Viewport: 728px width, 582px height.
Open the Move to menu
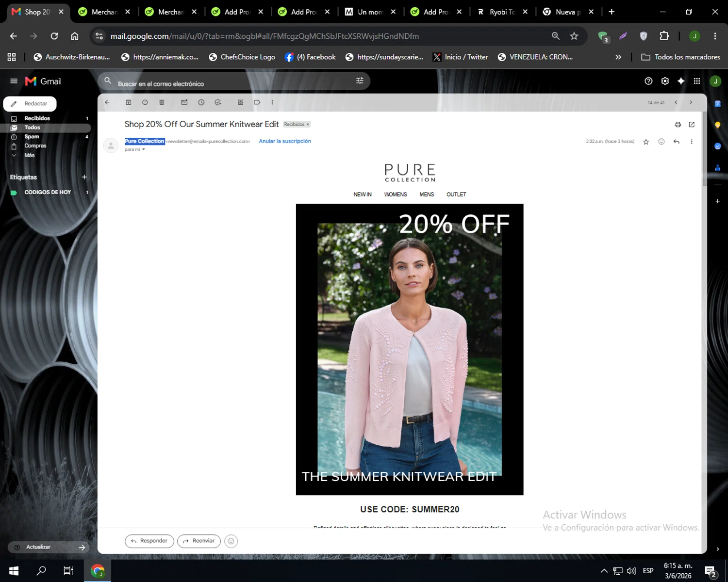tap(240, 102)
